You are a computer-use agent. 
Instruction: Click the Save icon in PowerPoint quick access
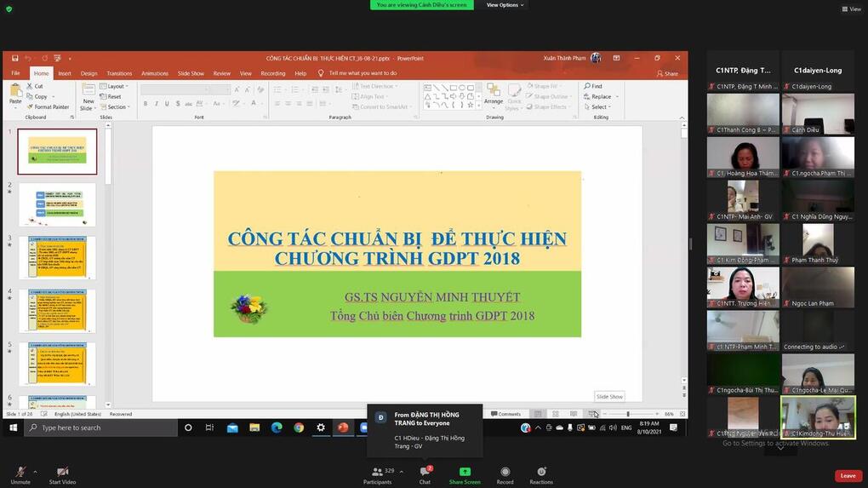[x=15, y=58]
